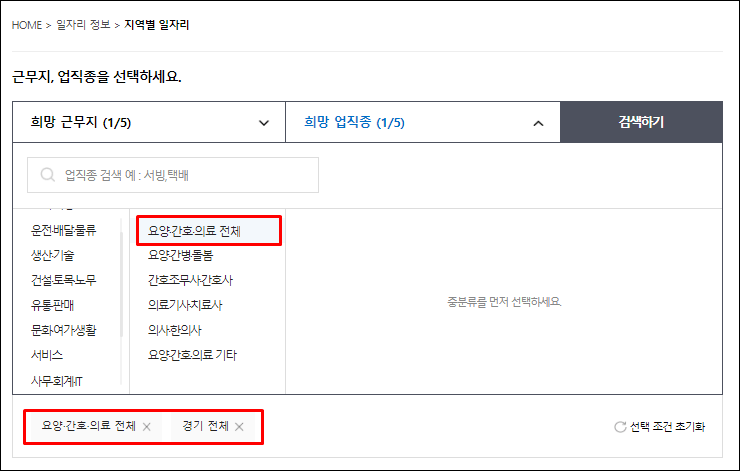Select 생산·기술 category
Image resolution: width=740 pixels, height=471 pixels.
52,255
